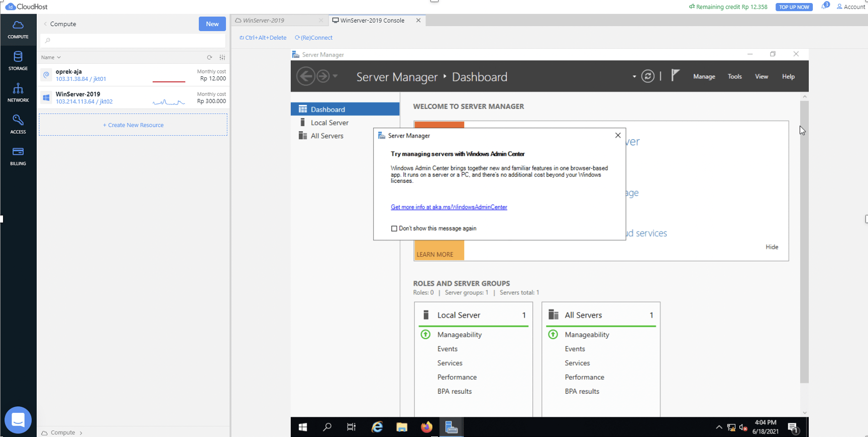Select the WinServer-2019 server row
This screenshot has height=437, width=868.
click(133, 97)
